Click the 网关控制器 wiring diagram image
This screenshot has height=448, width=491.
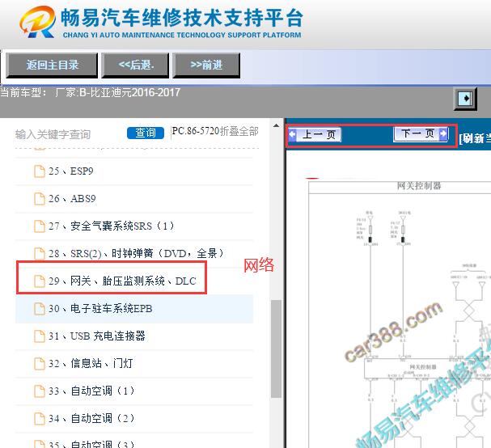pyautogui.click(x=400, y=314)
